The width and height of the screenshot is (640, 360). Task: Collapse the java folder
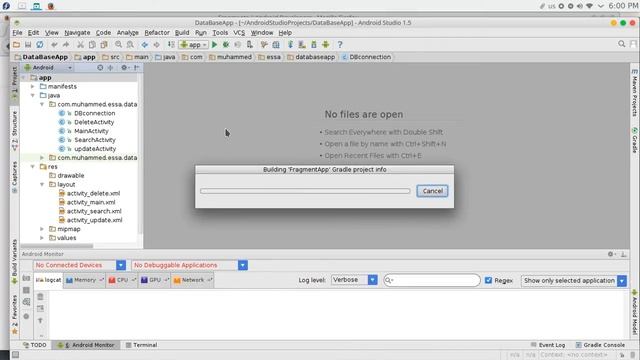pyautogui.click(x=32, y=96)
